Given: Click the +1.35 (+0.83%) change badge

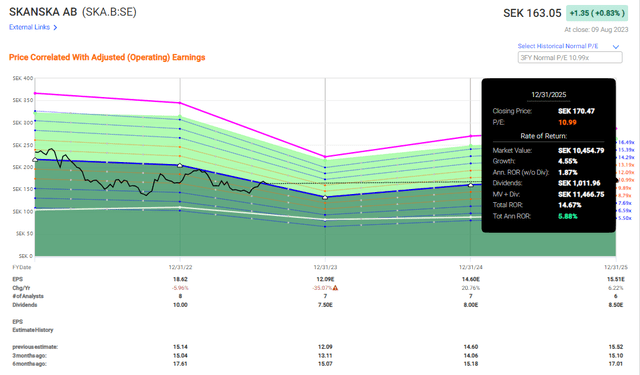Looking at the screenshot, I should pyautogui.click(x=597, y=13).
